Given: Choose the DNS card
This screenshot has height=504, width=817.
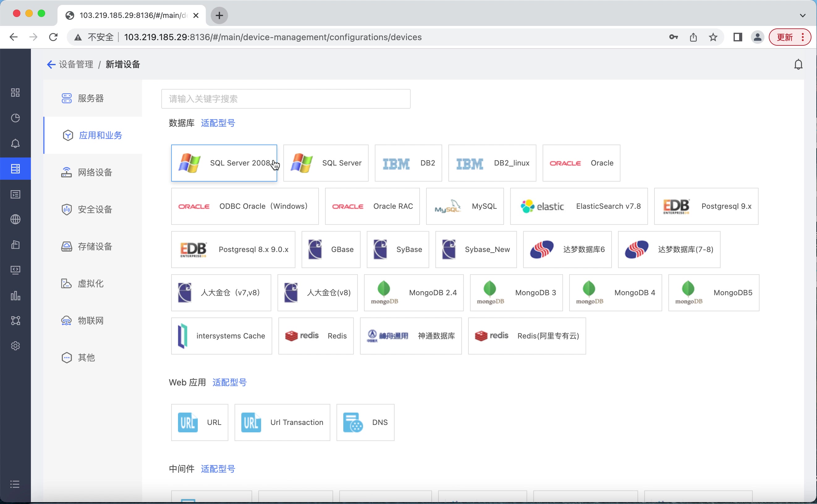Looking at the screenshot, I should point(365,422).
